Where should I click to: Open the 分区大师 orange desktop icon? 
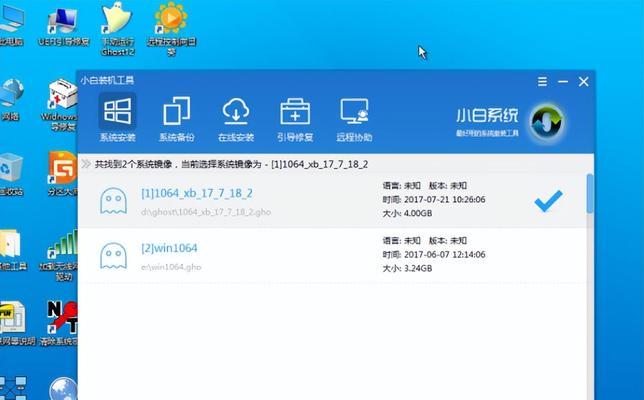pyautogui.click(x=62, y=172)
